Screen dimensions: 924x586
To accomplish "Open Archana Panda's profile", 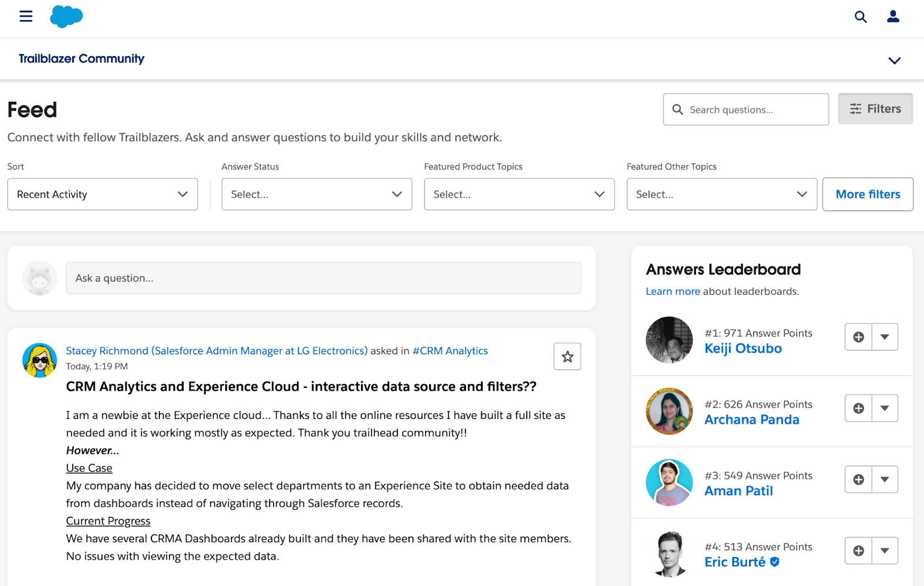I will coord(752,420).
